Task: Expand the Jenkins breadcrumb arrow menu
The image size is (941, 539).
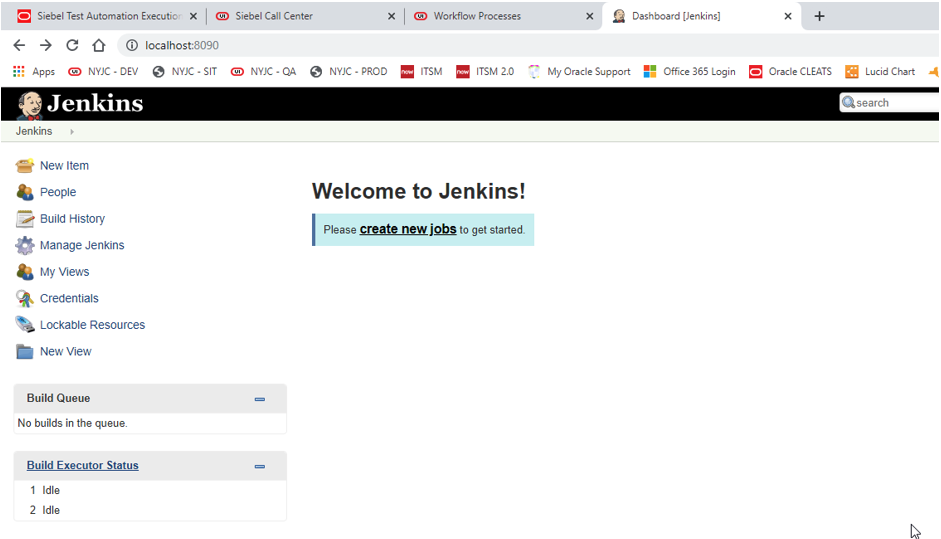Action: click(x=71, y=131)
